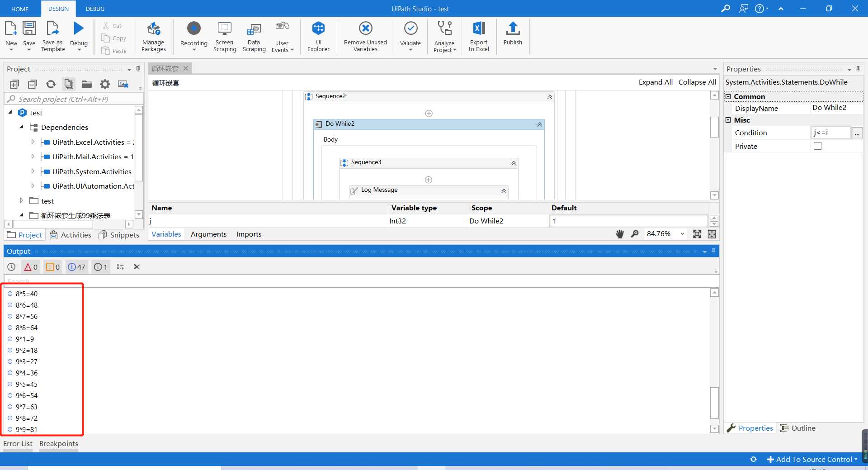Open the Snippets panel tab

click(x=119, y=235)
